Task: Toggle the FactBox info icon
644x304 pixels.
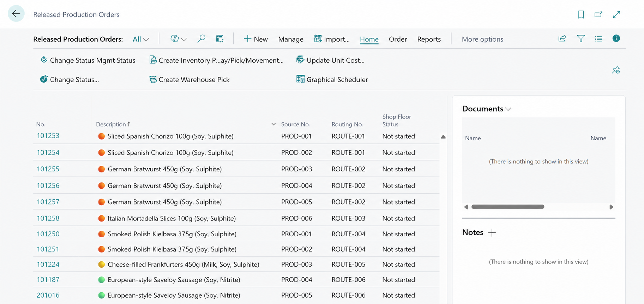Action: click(x=616, y=38)
